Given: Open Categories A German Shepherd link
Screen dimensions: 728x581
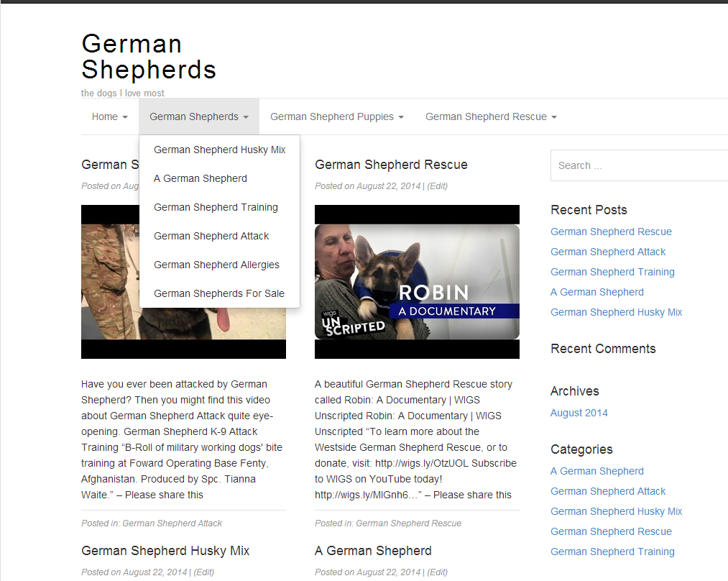Looking at the screenshot, I should (x=597, y=472).
